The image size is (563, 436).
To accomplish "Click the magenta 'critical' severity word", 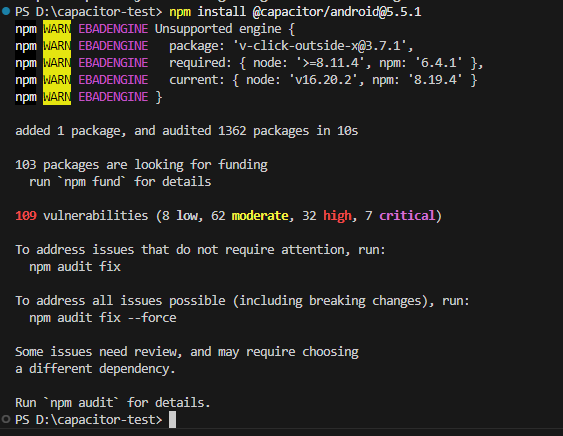I will 407,216.
